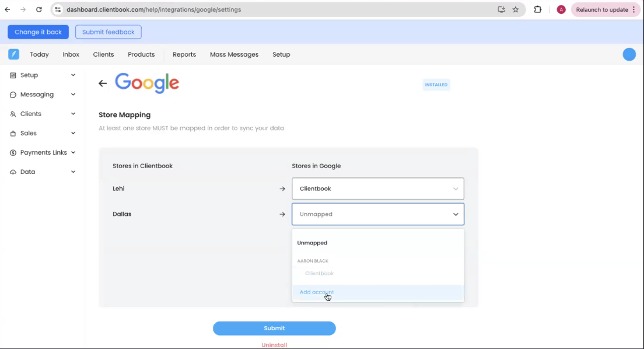Choose Add account in the dropdown
Image resolution: width=644 pixels, height=349 pixels.
coord(317,292)
